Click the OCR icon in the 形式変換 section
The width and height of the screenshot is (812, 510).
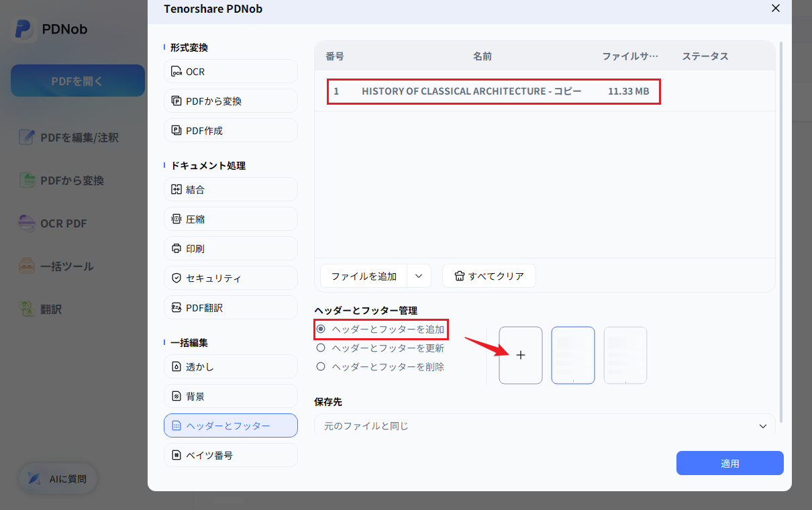pos(176,72)
